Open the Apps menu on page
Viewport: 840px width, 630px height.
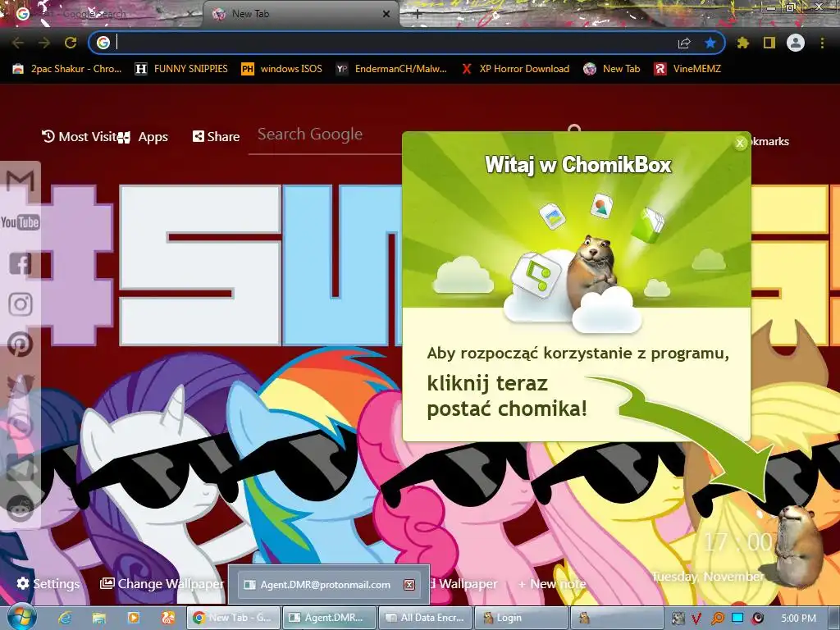click(x=144, y=137)
